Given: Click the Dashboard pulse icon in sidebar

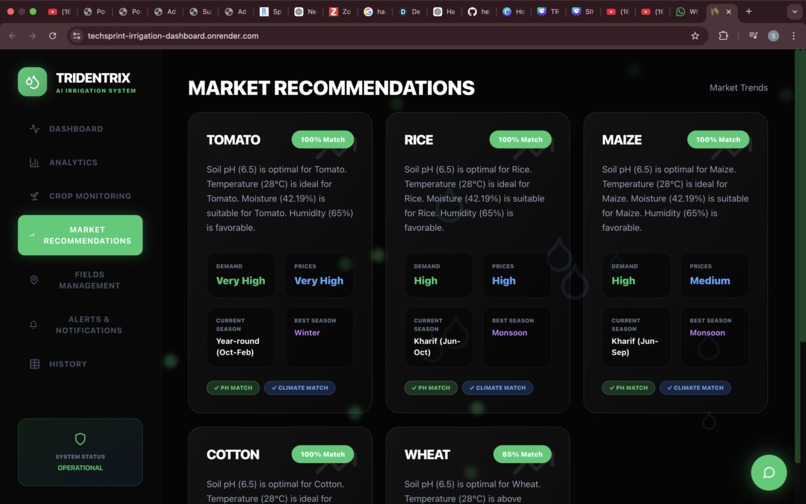Looking at the screenshot, I should tap(34, 129).
